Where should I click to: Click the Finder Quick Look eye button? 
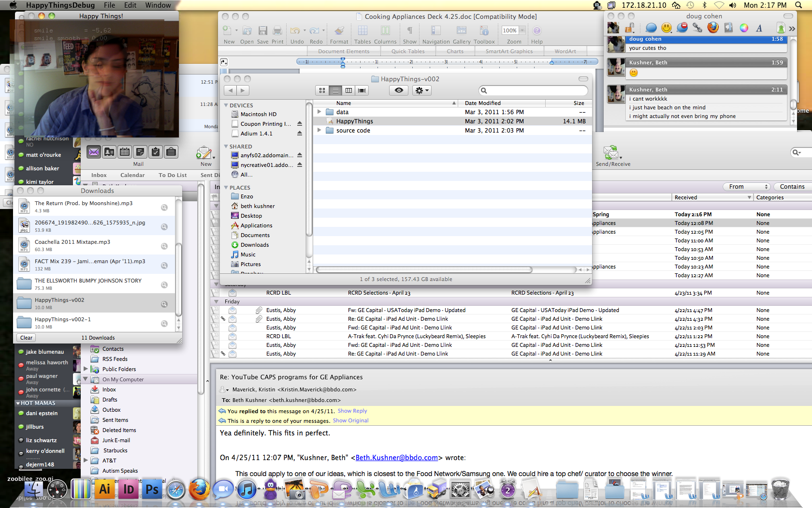[x=399, y=90]
